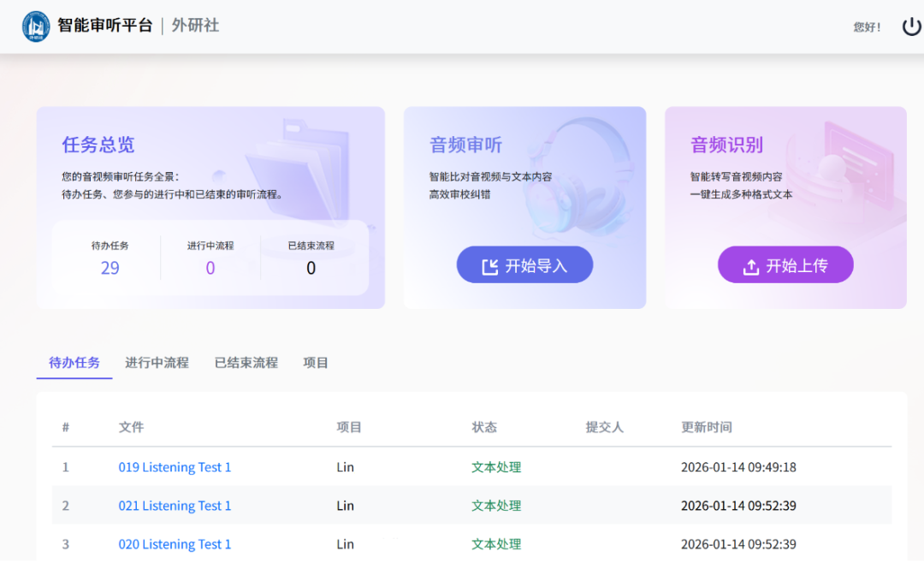924x563 pixels.
Task: Click the power logout icon
Action: (x=912, y=27)
